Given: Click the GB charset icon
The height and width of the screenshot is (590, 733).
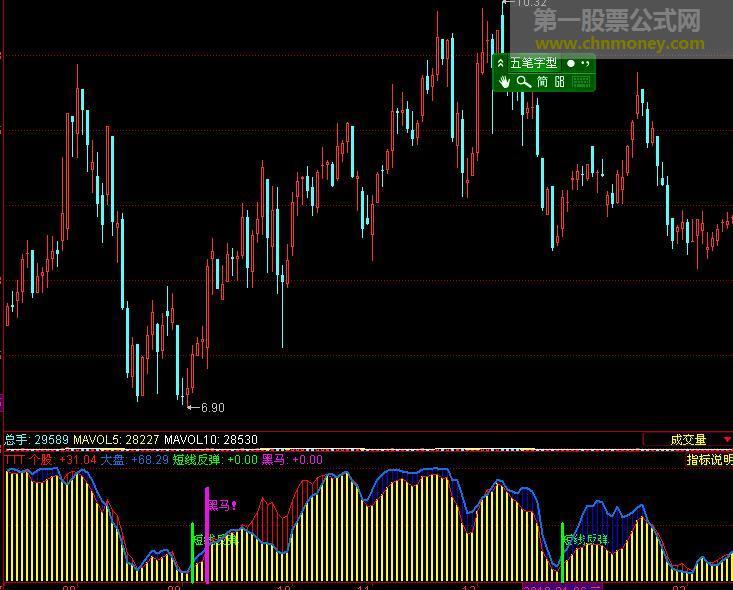Looking at the screenshot, I should [560, 82].
